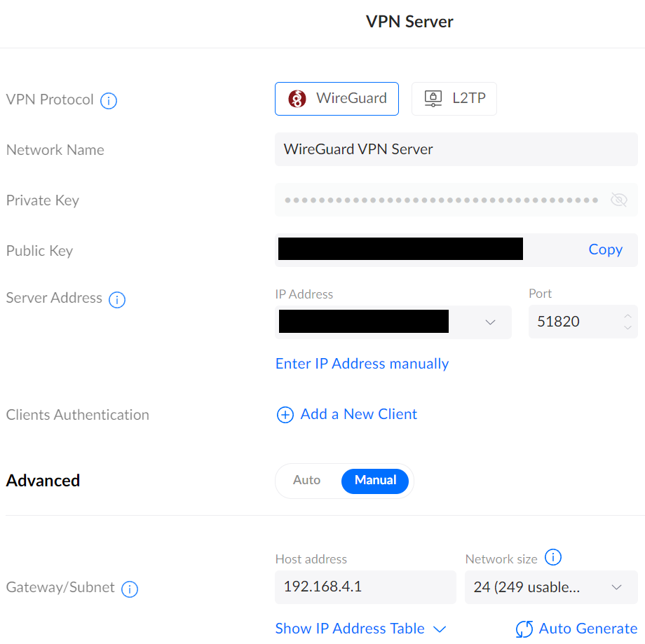The height and width of the screenshot is (644, 645).
Task: Open the Network size dropdown
Action: click(x=551, y=587)
